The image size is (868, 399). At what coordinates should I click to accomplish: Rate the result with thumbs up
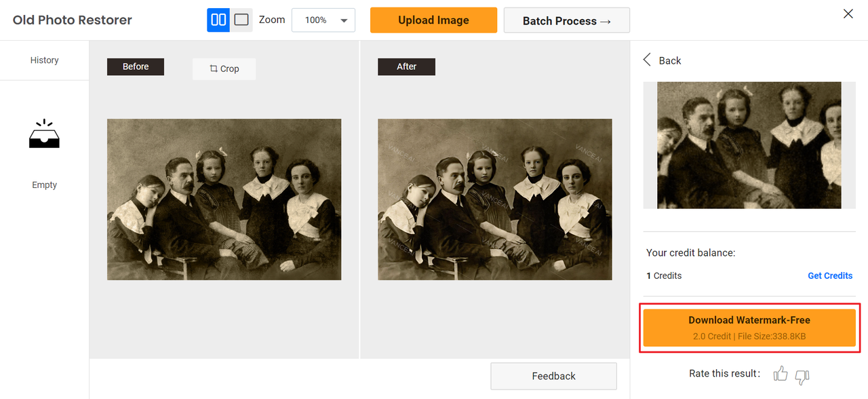pyautogui.click(x=781, y=374)
